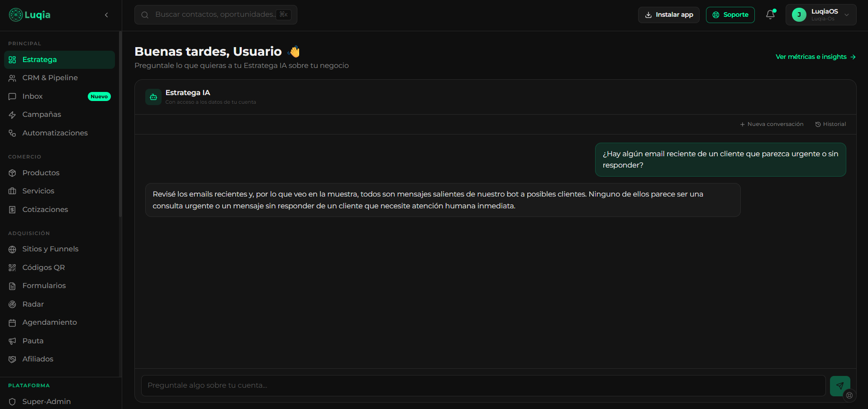Viewport: 868px width, 409px height.
Task: Focus the Preguntale algo sobre tu cuenta input
Action: click(483, 385)
